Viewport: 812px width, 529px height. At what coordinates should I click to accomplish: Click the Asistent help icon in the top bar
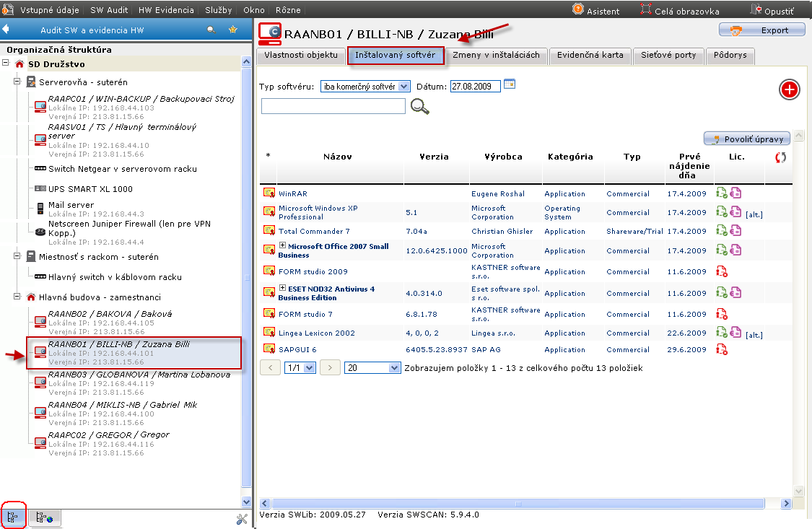pyautogui.click(x=578, y=9)
